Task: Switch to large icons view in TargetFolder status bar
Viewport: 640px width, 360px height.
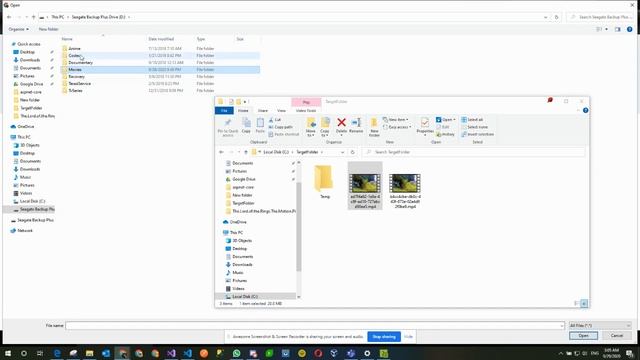Action: pyautogui.click(x=584, y=303)
